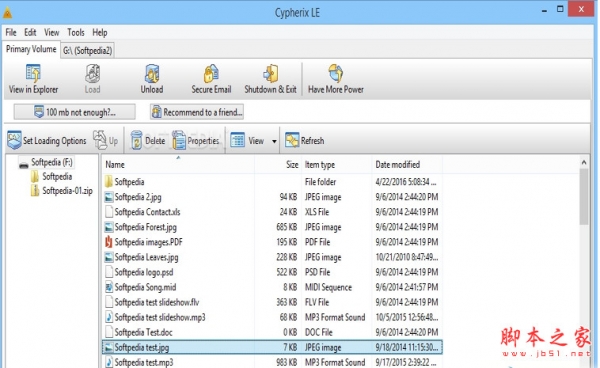Click the image icon of Softpedia Forest.jpg

[x=109, y=227]
